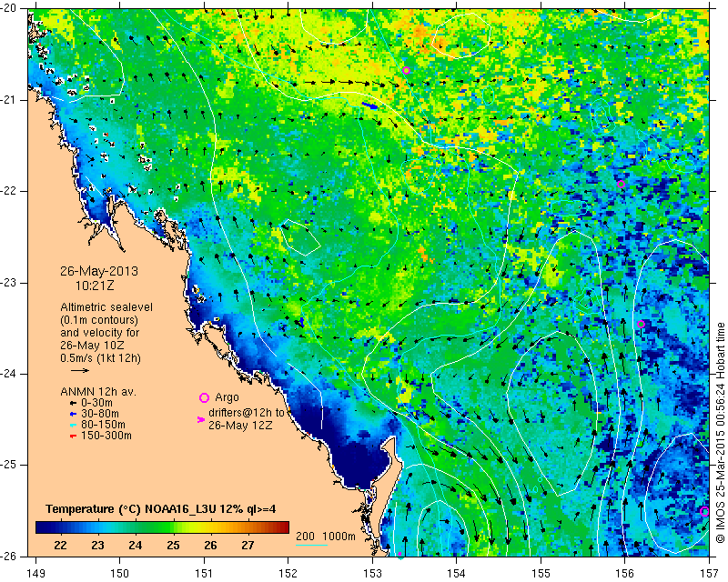Click the '10:21Z' time text
Image resolution: width=728 pixels, height=582 pixels.
(95, 286)
